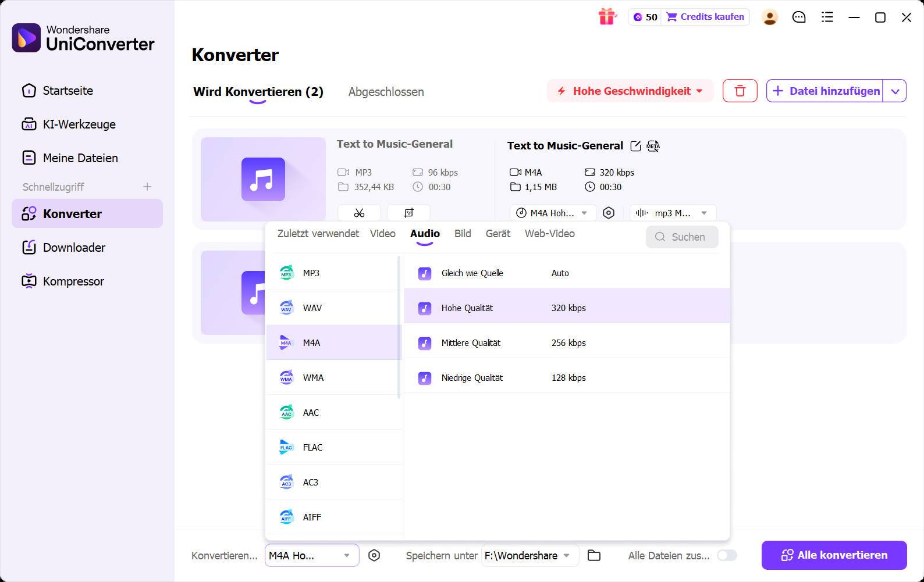Choose Gleich wie Quelle preset

(x=567, y=273)
